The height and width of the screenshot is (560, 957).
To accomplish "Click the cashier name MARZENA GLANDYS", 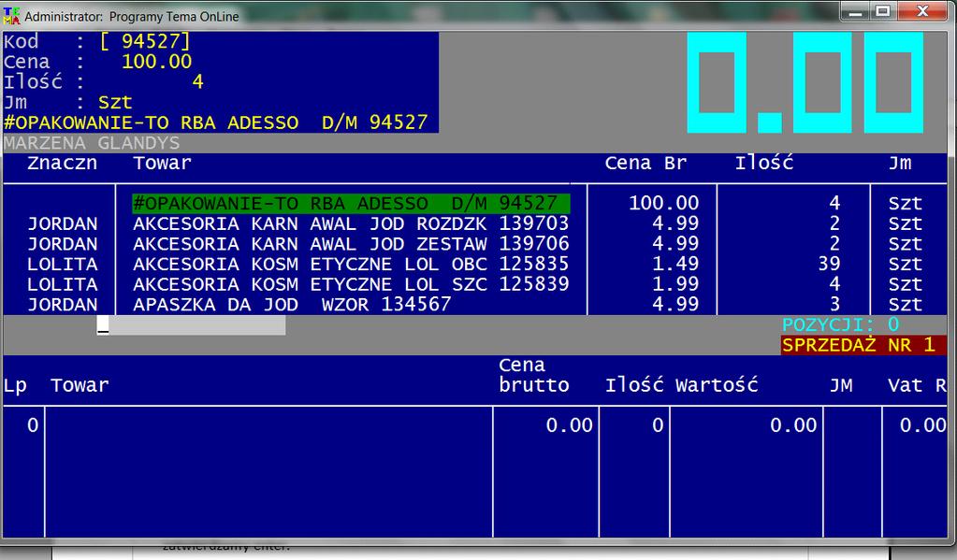I will (92, 143).
